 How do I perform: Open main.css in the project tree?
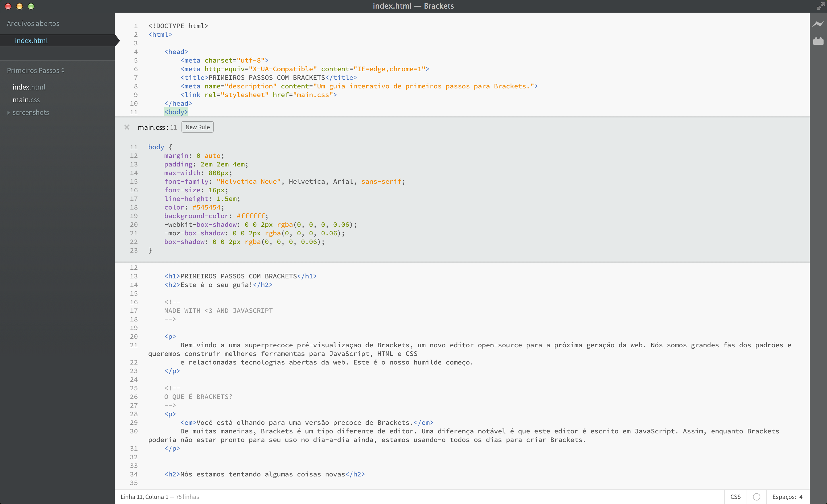(x=26, y=100)
